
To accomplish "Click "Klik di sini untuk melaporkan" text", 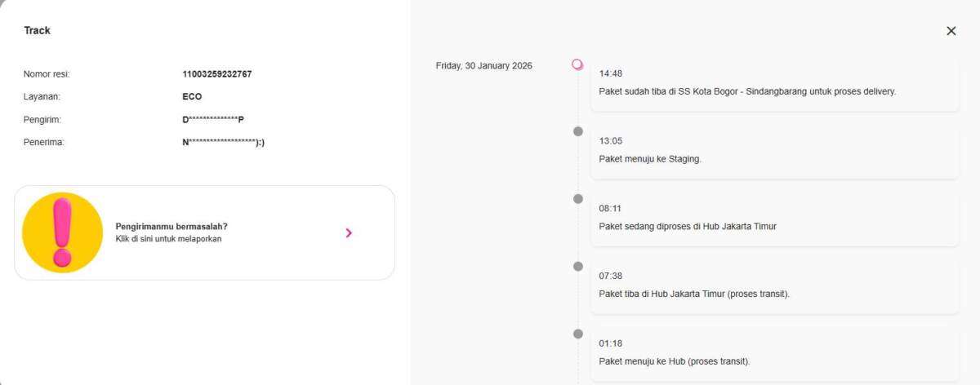I will point(168,239).
